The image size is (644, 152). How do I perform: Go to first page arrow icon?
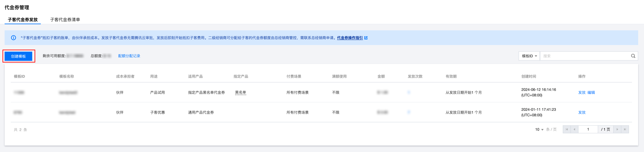coord(567,129)
